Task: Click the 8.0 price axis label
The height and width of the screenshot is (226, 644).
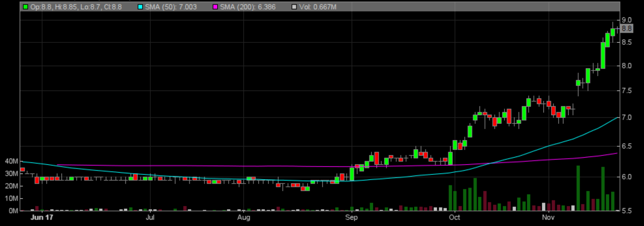Action: (x=627, y=66)
